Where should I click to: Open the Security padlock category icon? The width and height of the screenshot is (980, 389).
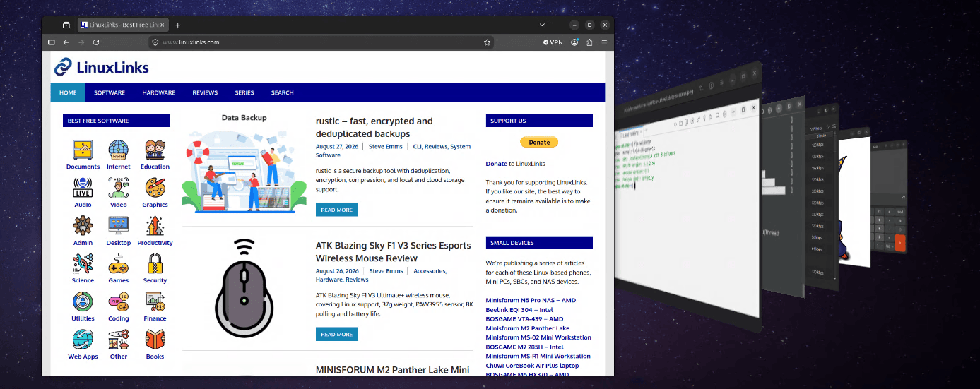point(155,264)
